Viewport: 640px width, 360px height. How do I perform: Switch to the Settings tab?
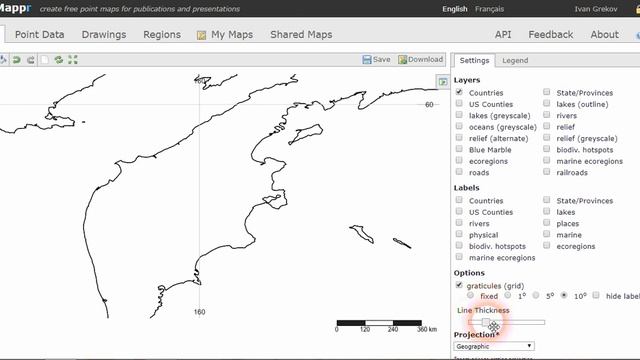click(474, 60)
